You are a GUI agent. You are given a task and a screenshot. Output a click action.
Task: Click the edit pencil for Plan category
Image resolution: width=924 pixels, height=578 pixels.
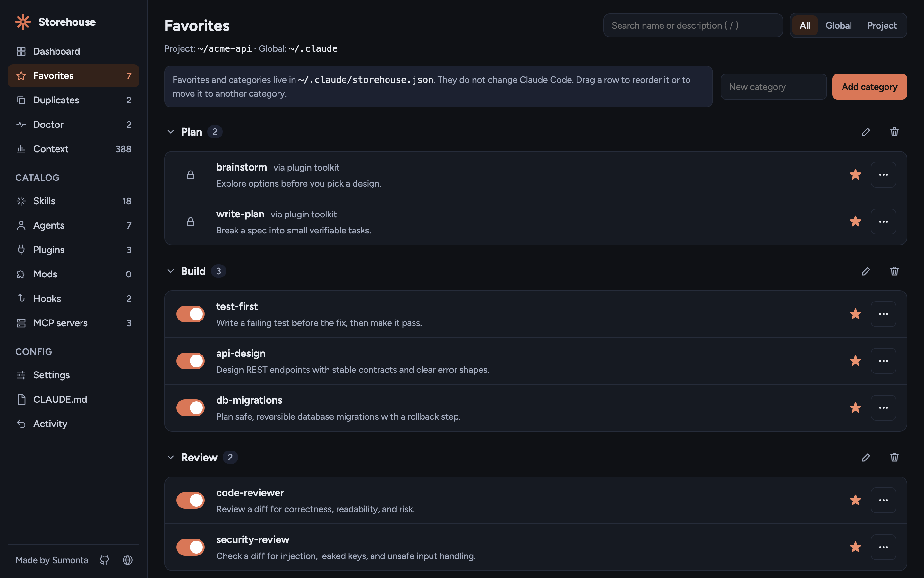point(866,132)
